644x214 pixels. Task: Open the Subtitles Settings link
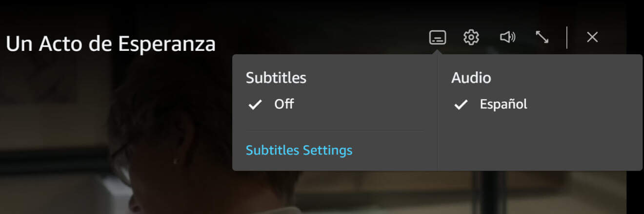(299, 150)
